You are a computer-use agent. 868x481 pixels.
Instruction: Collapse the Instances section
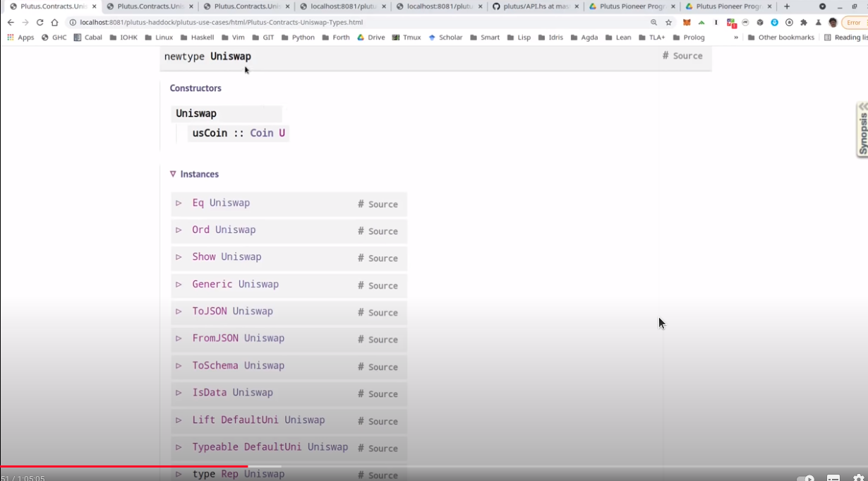click(x=173, y=174)
